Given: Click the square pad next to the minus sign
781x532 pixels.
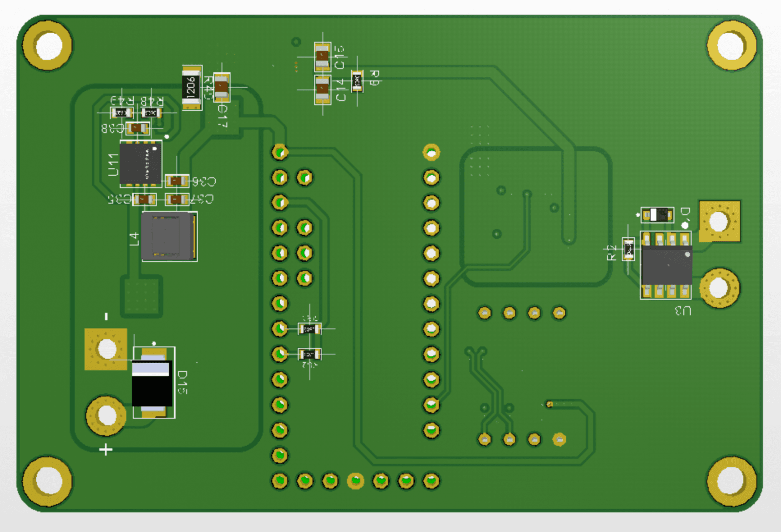Looking at the screenshot, I should (x=106, y=349).
